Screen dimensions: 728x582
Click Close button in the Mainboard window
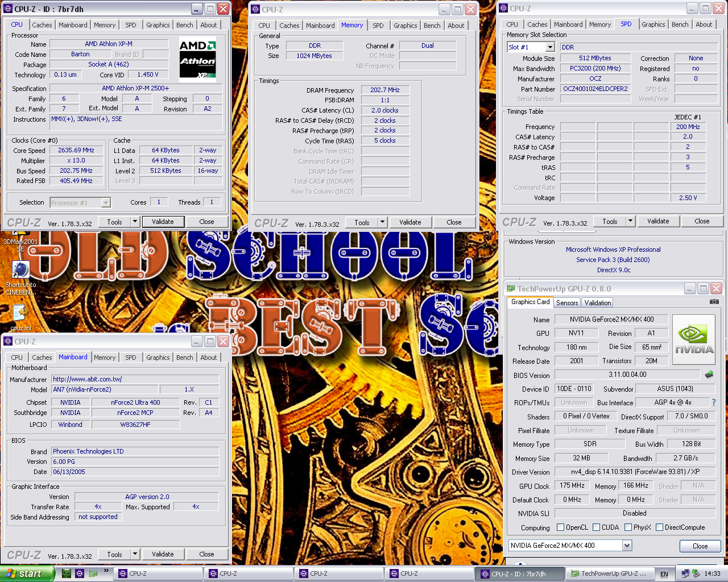pos(206,554)
